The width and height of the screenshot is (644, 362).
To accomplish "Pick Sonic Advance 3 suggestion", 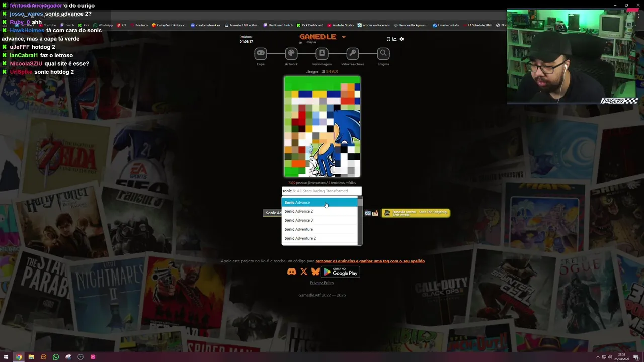I will coord(319,220).
